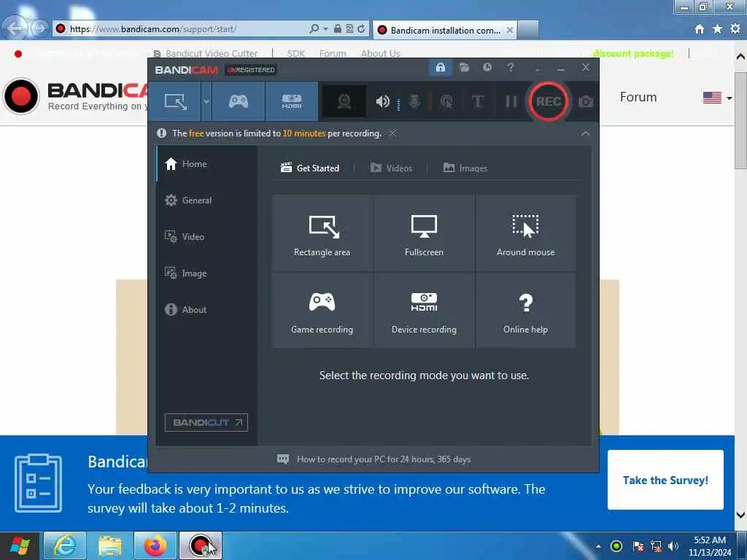Open Firefox from the taskbar

point(155,545)
